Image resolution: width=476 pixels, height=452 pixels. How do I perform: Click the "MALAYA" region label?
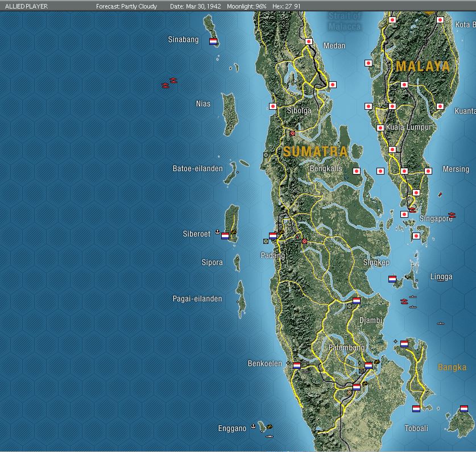[423, 66]
